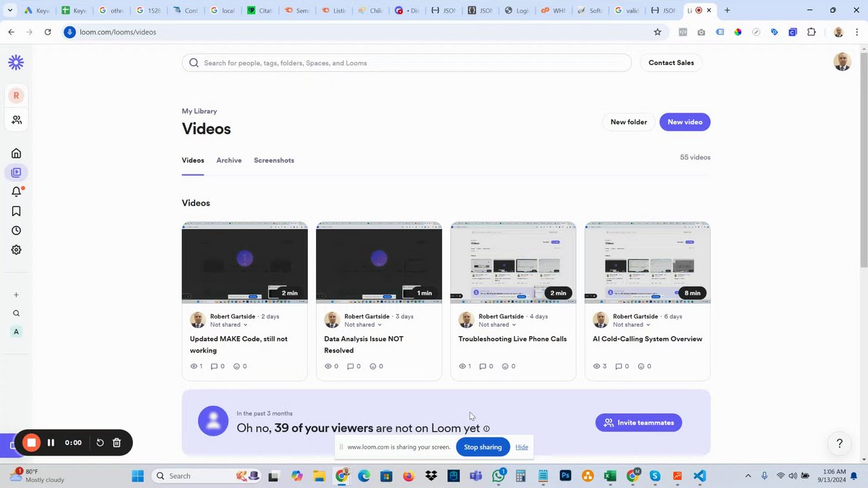Open a new browser tab

(727, 10)
